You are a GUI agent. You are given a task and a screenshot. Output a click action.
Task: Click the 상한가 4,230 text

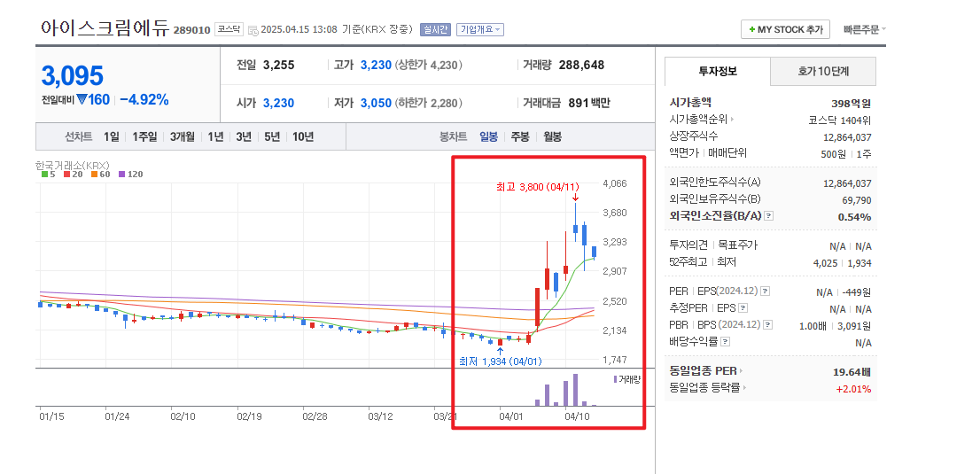[x=428, y=65]
